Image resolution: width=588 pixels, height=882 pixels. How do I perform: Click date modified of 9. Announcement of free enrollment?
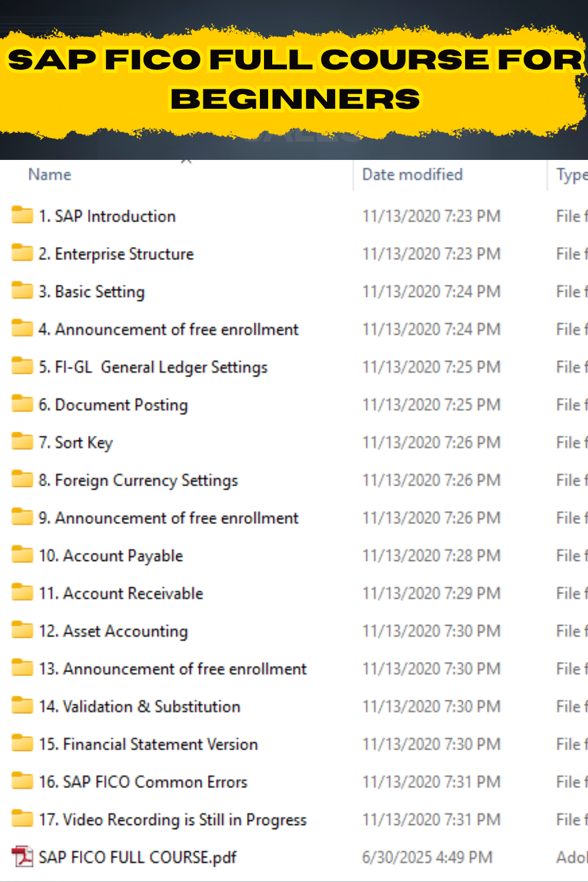pyautogui.click(x=432, y=518)
